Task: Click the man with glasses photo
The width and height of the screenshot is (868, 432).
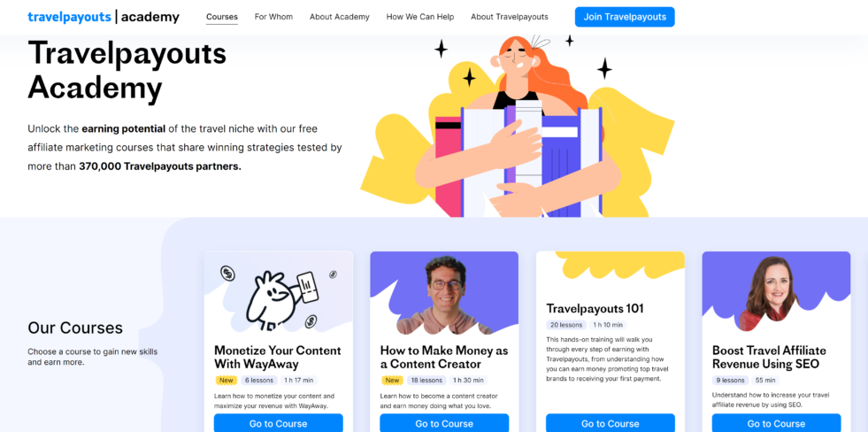Action: pos(444,297)
